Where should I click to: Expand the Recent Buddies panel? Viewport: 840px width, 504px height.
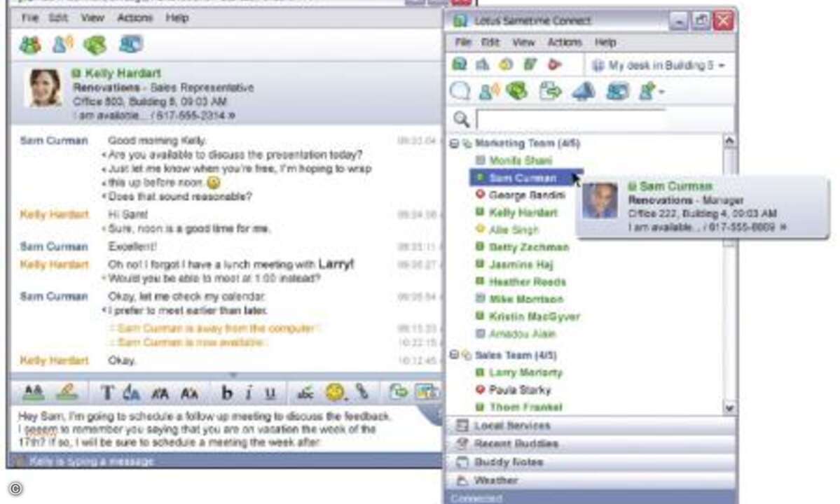[x=591, y=444]
